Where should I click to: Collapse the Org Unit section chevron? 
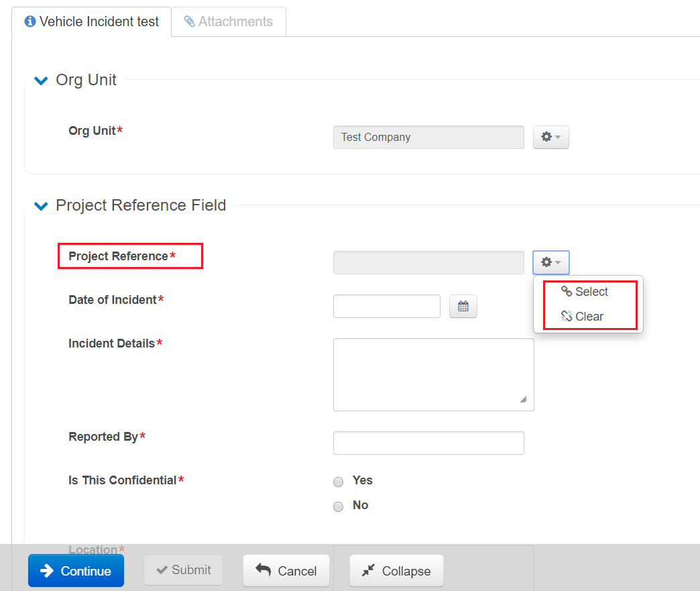(42, 80)
